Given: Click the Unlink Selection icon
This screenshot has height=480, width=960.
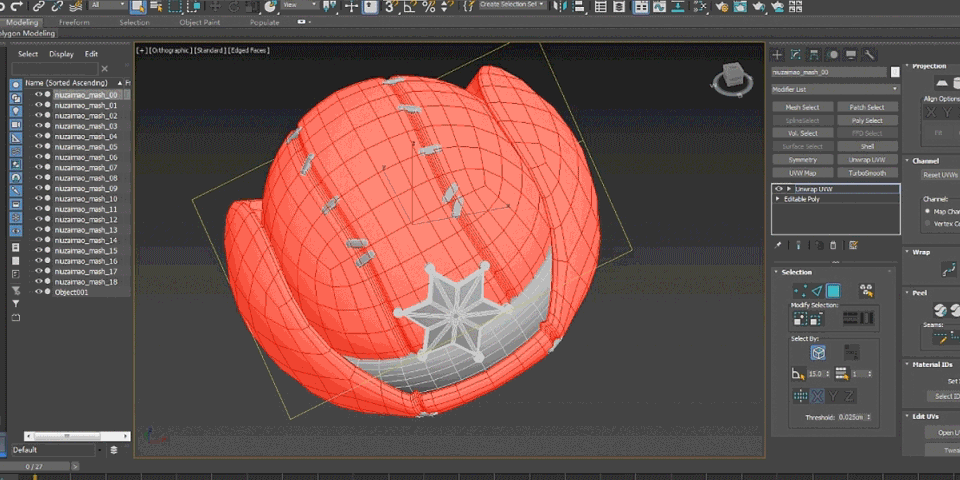Looking at the screenshot, I should 58,6.
